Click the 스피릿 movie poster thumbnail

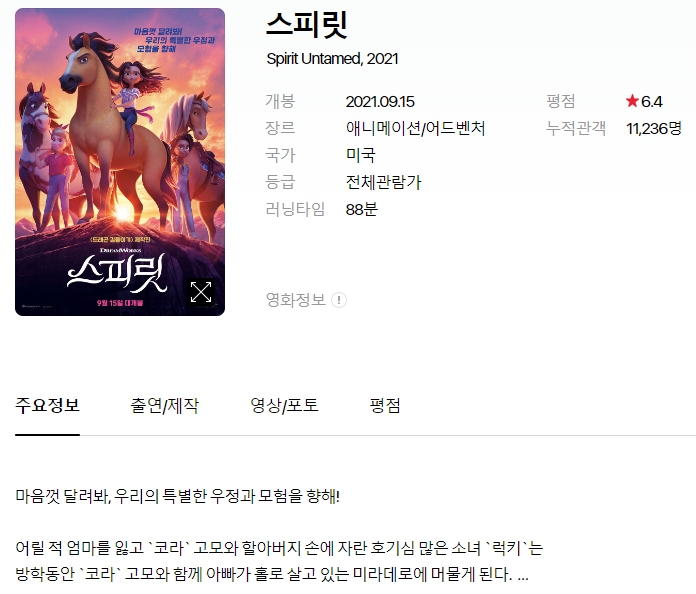[120, 162]
